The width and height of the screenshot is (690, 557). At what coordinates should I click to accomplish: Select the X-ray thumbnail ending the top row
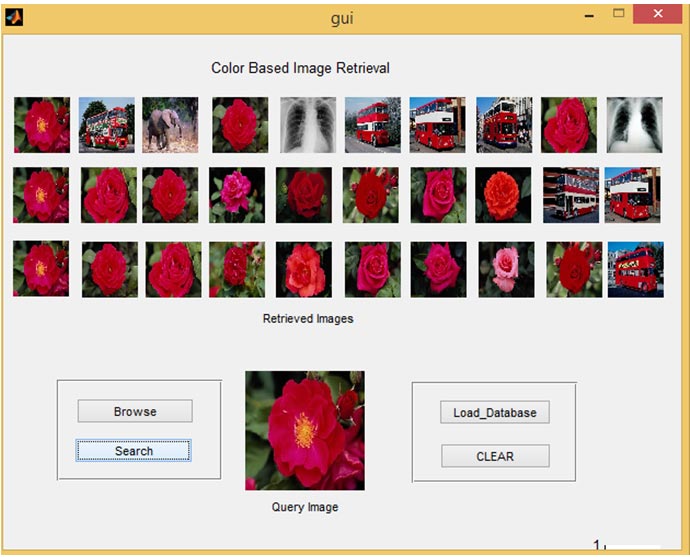634,125
